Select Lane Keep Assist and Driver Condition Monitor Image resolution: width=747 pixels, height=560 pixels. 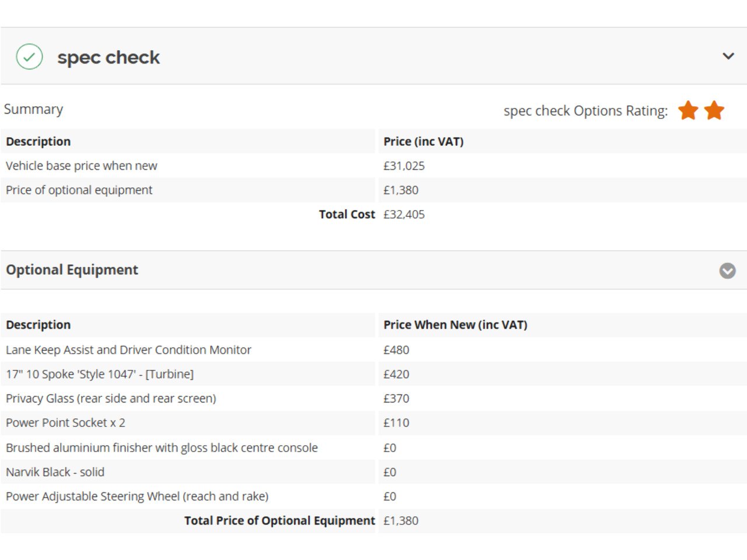click(x=128, y=350)
